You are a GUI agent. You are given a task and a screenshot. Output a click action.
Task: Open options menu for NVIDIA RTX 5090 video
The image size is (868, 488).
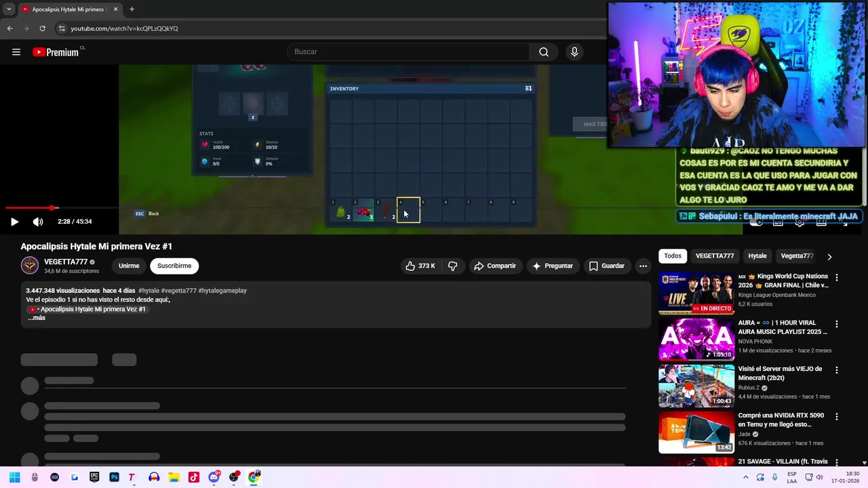coord(837,416)
